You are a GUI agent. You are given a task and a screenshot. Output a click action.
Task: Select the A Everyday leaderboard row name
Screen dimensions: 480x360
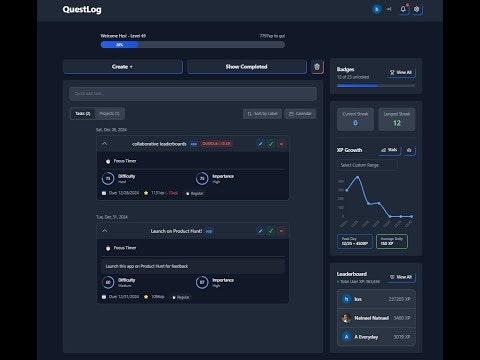[x=366, y=337]
